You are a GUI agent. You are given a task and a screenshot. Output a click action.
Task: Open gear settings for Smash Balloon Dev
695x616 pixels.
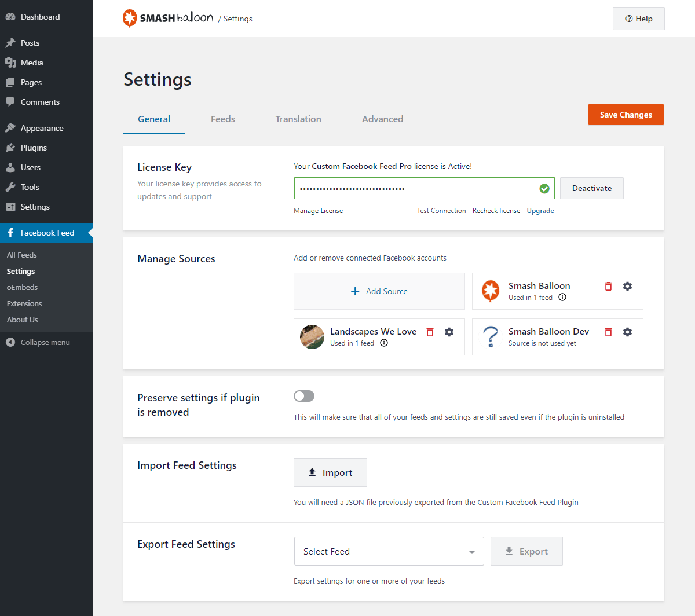pos(627,332)
